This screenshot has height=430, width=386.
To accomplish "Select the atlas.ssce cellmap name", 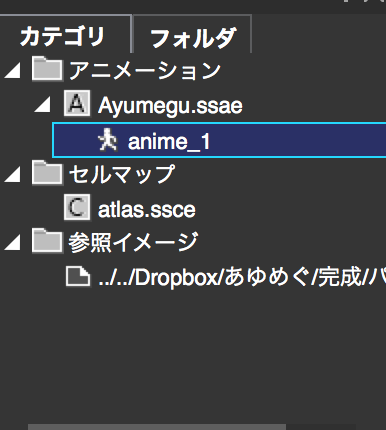I will click(x=147, y=209).
